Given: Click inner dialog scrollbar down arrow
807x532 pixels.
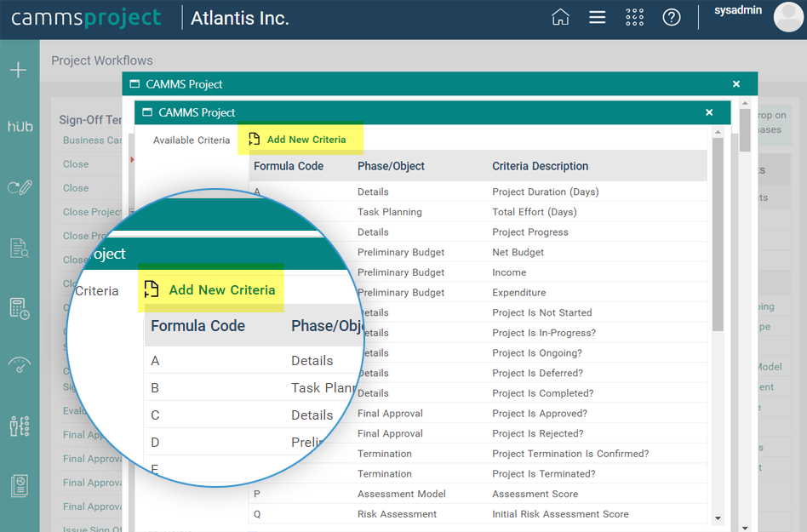Looking at the screenshot, I should click(x=718, y=518).
